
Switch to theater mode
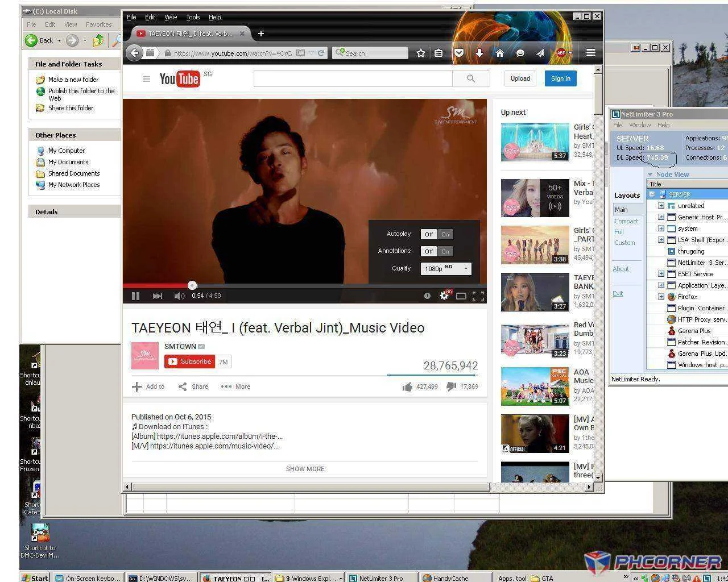(461, 296)
